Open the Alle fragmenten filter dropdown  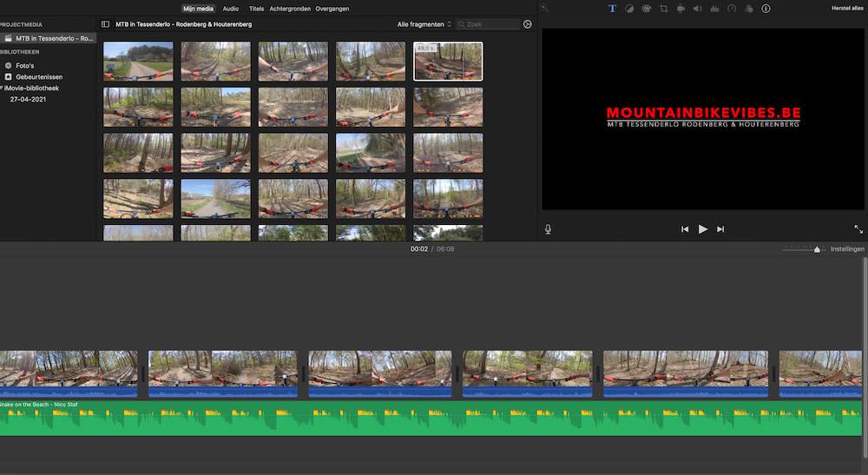click(424, 24)
